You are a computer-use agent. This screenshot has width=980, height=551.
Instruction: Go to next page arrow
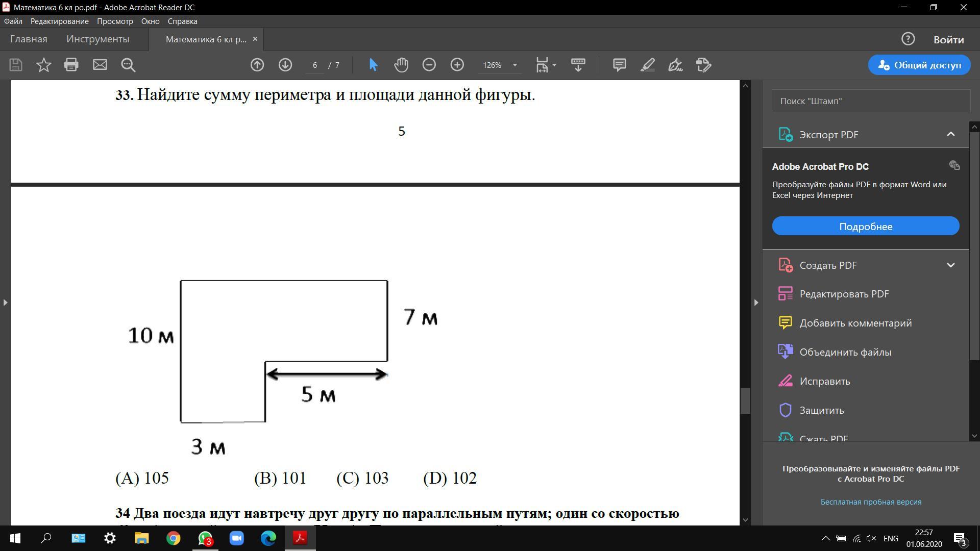(x=285, y=65)
